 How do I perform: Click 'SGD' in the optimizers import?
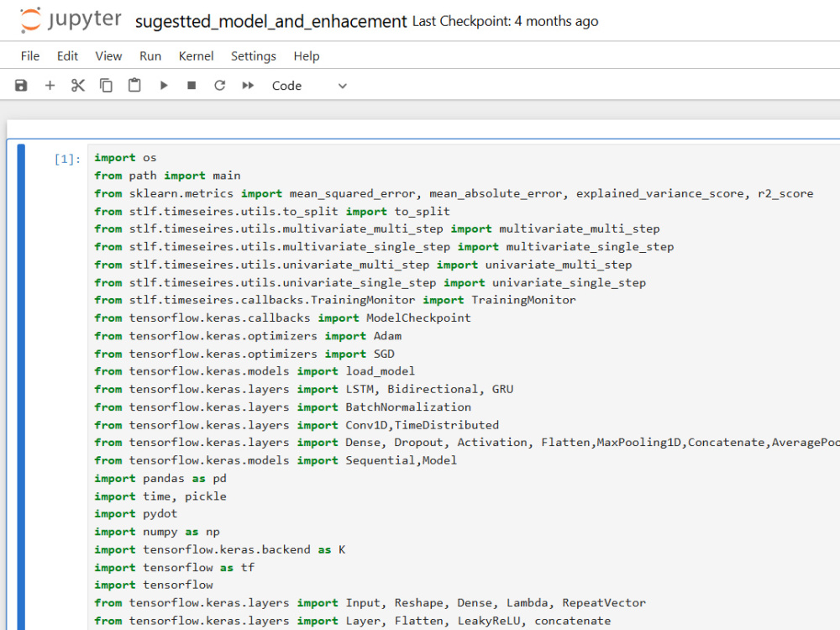384,354
